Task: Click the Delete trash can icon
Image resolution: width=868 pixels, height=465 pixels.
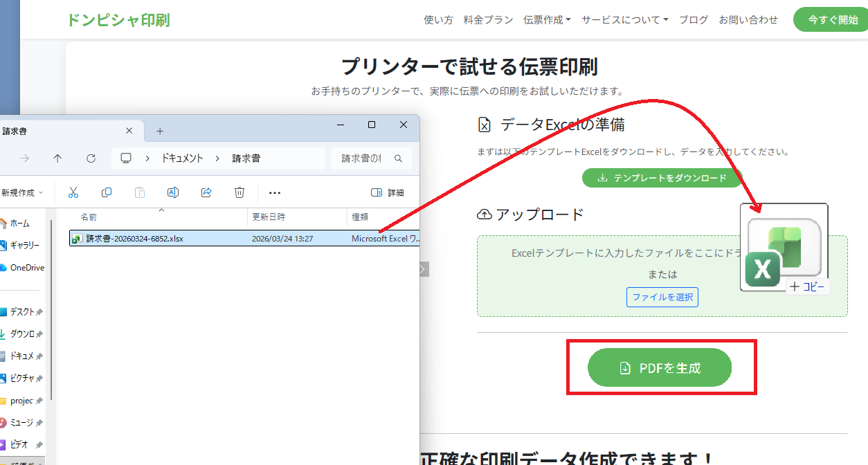Action: [239, 192]
